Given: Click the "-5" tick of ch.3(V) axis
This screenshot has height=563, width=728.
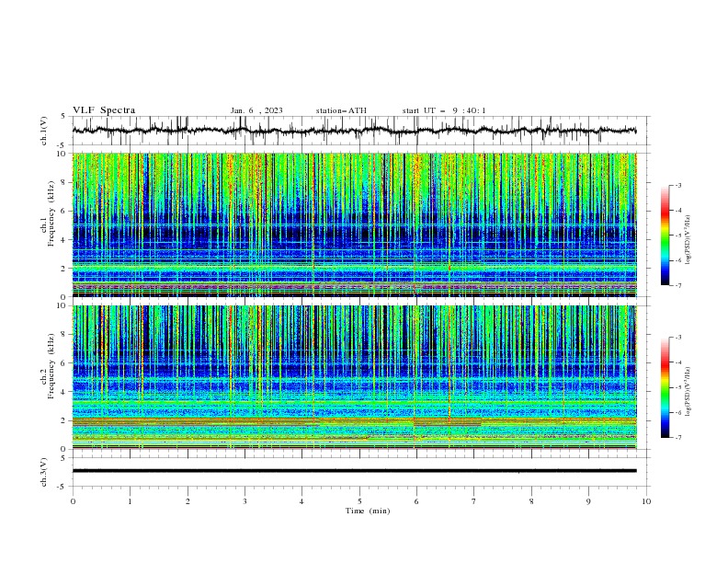Looking at the screenshot, I should 63,487.
